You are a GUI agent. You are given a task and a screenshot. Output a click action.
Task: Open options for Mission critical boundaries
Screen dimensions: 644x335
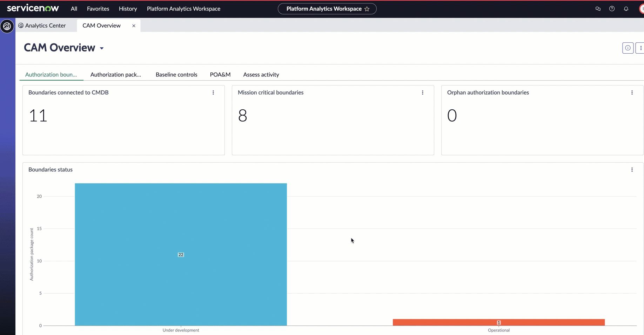(x=423, y=93)
